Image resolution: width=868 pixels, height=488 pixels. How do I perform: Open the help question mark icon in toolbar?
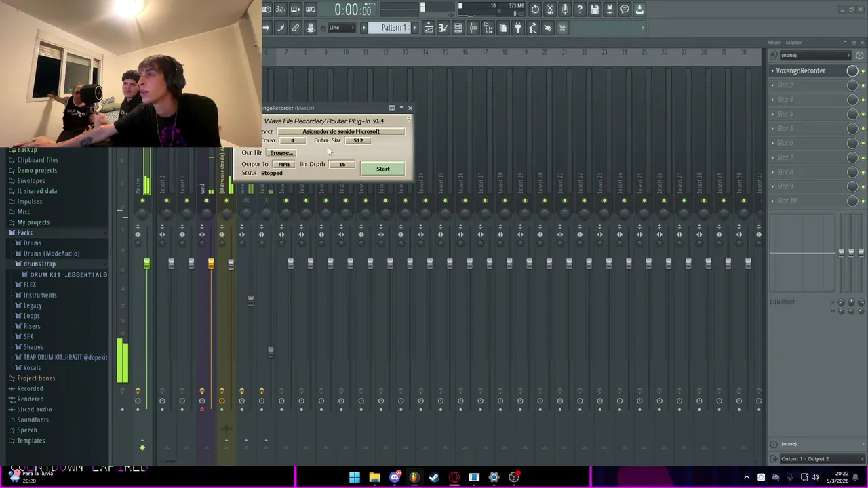click(x=580, y=9)
